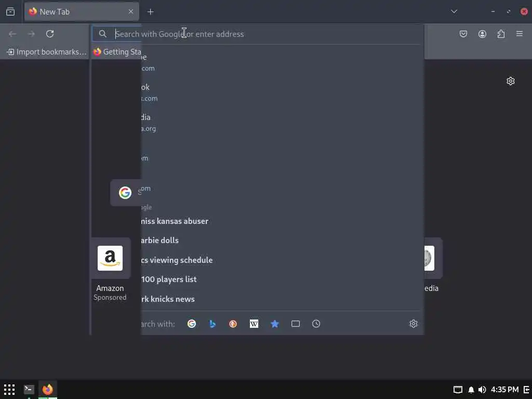This screenshot has width=532, height=399.
Task: Open the application hamburger menu
Action: pyautogui.click(x=520, y=34)
